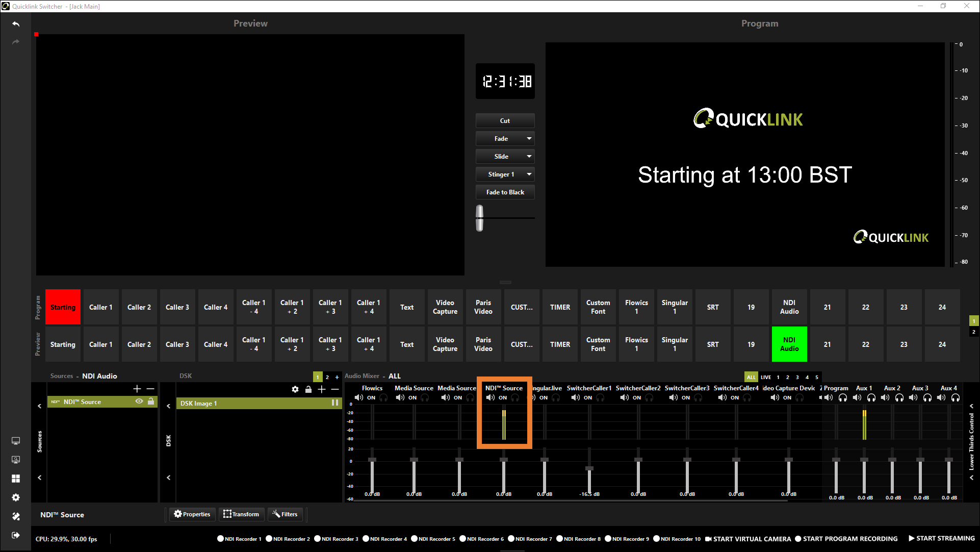Screen dimensions: 980x552
Task: Select TIMER scene in the Program row
Action: [560, 307]
